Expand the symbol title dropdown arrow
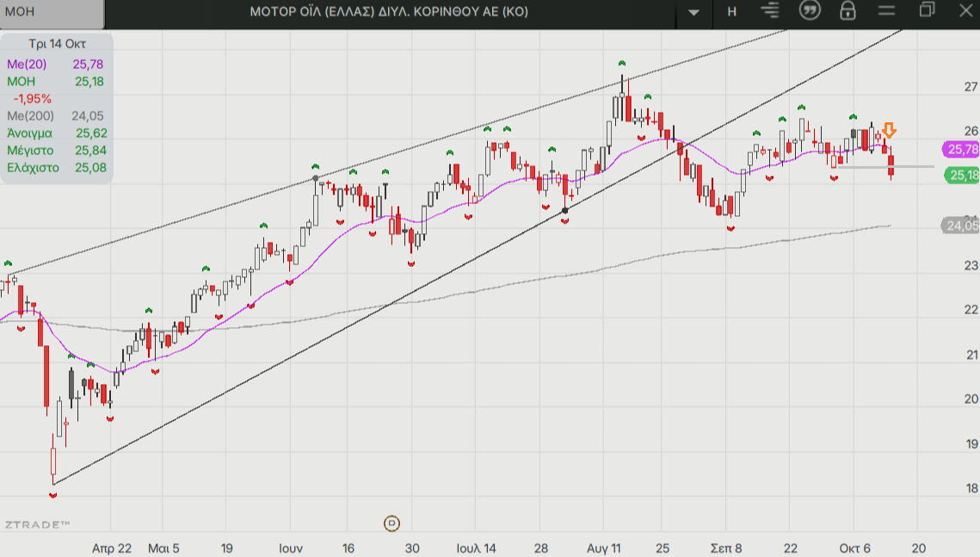This screenshot has width=980, height=557. 694,13
